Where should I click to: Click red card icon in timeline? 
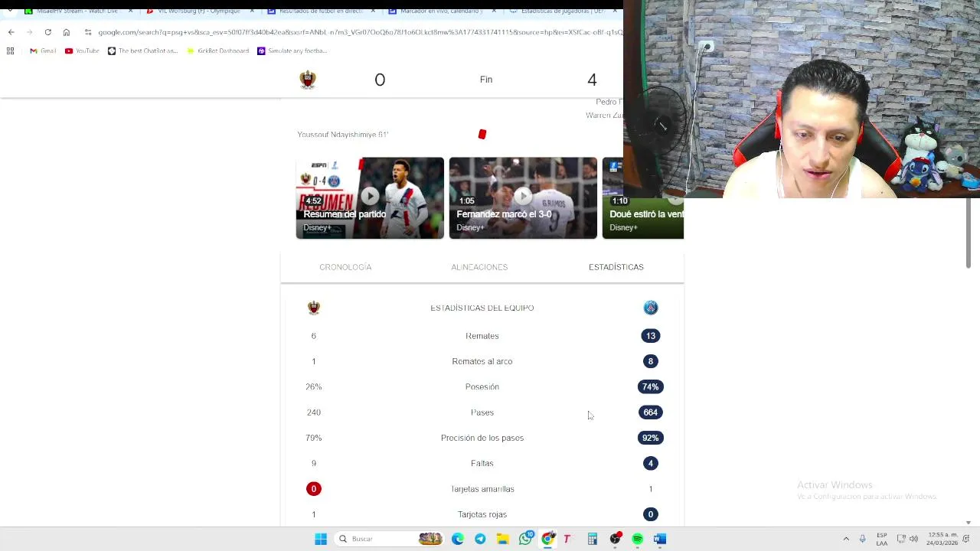482,135
